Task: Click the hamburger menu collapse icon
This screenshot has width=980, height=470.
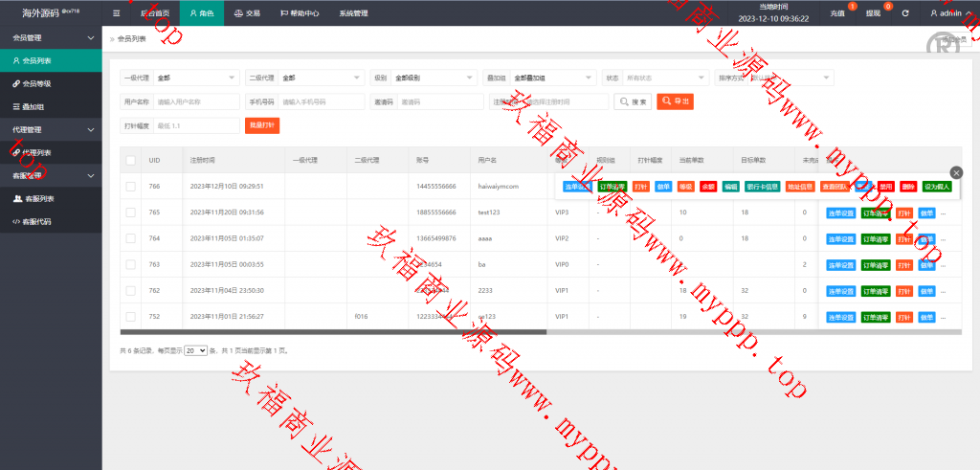Action: 116,13
